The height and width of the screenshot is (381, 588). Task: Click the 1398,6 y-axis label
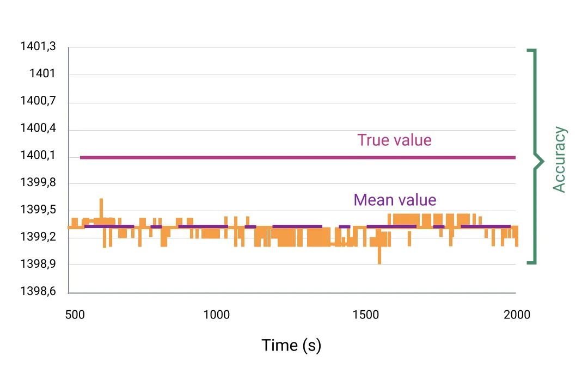[x=38, y=291]
